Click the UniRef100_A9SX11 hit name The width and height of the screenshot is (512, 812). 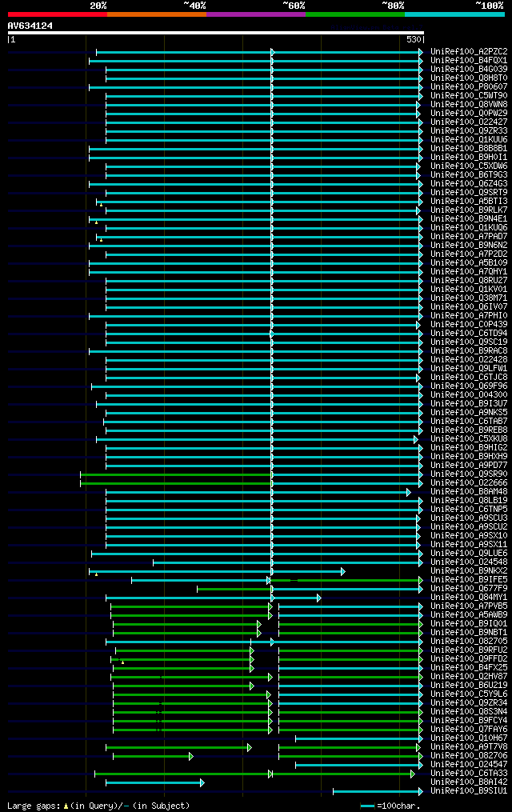(469, 545)
